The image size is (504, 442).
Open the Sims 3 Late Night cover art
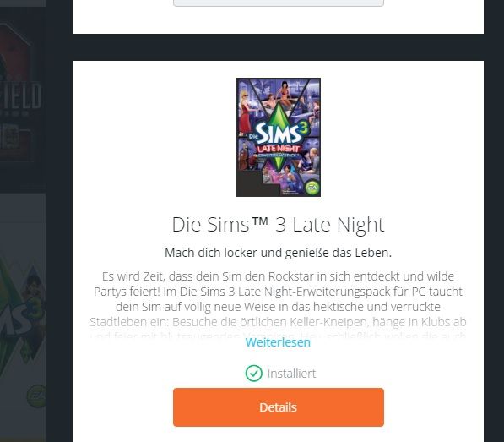(x=279, y=137)
